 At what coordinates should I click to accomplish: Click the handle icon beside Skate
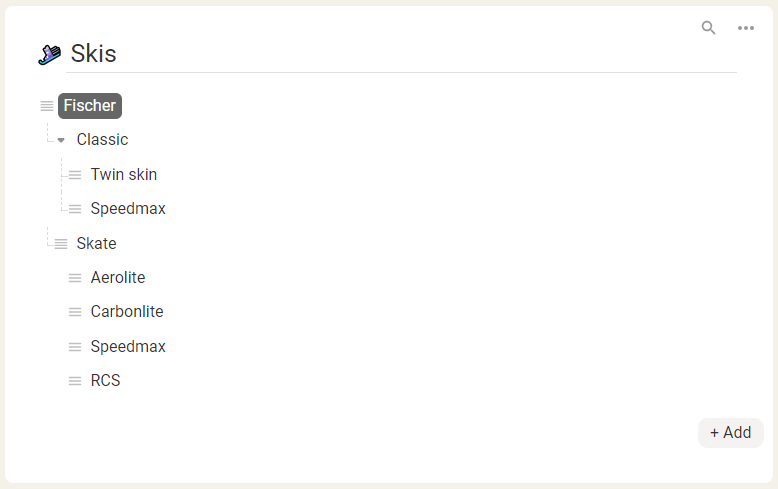(61, 244)
